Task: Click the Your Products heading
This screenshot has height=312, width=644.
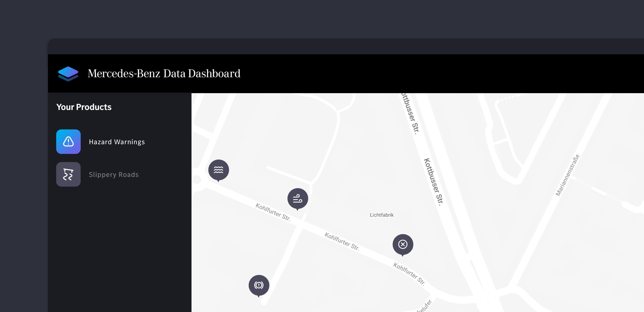Action: (84, 107)
